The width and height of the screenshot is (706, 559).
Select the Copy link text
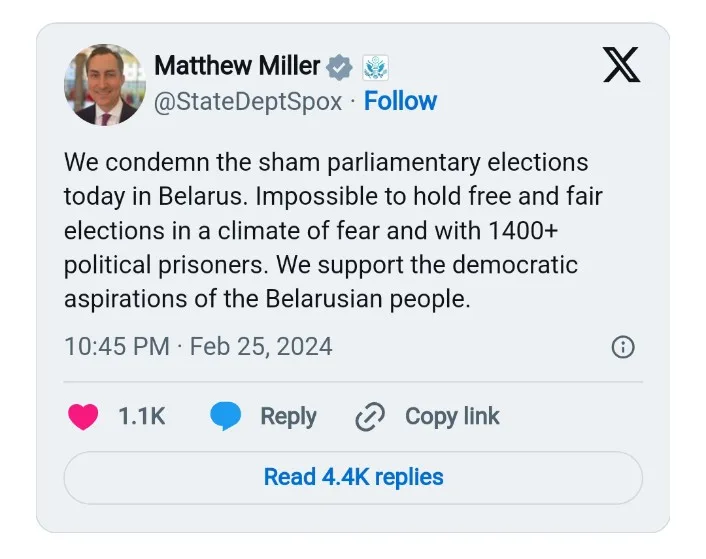pos(452,417)
